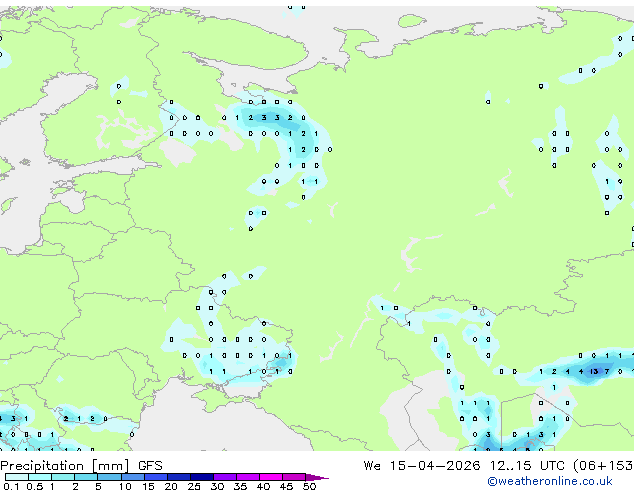Click the '0.1' legend label
The image size is (634, 490).
tap(11, 486)
